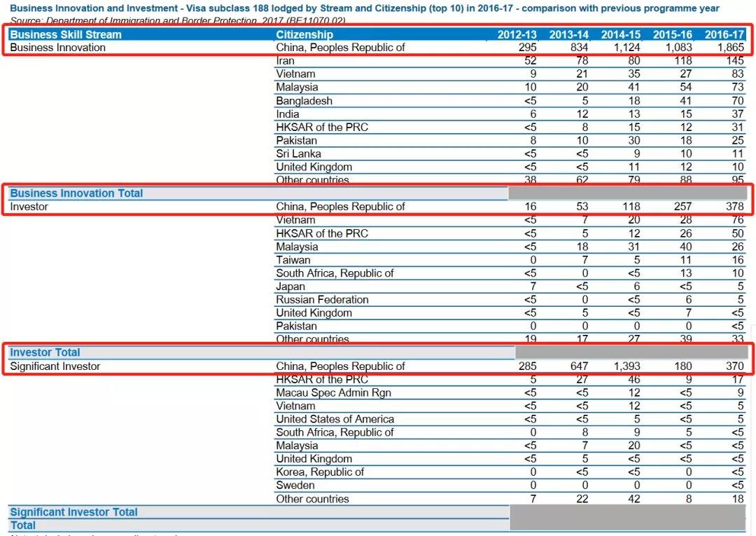Viewport: 756px width, 536px height.
Task: Select the Taiwan citizenship row label
Action: point(293,260)
